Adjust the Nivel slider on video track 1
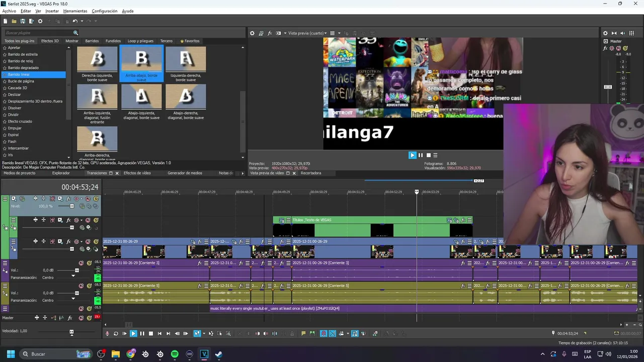 click(x=72, y=206)
